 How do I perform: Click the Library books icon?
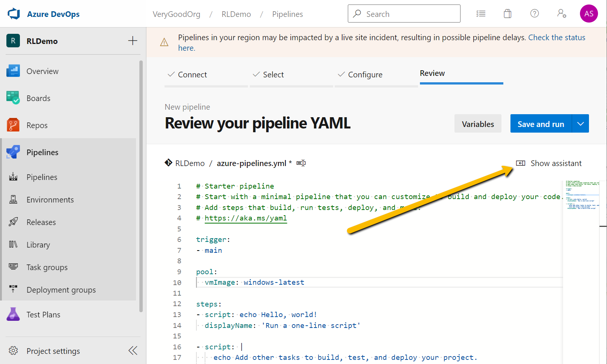[x=13, y=245]
